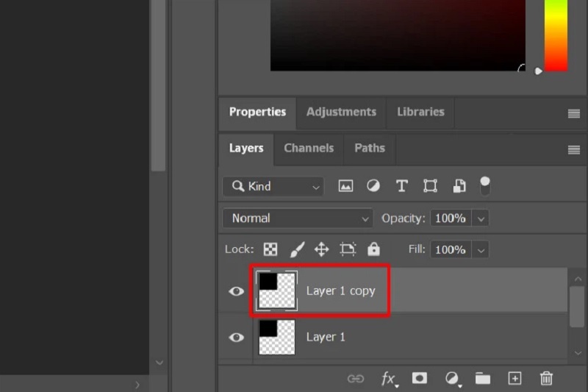Add a layer mask
Viewport: 588px width, 392px height.
pos(419,378)
